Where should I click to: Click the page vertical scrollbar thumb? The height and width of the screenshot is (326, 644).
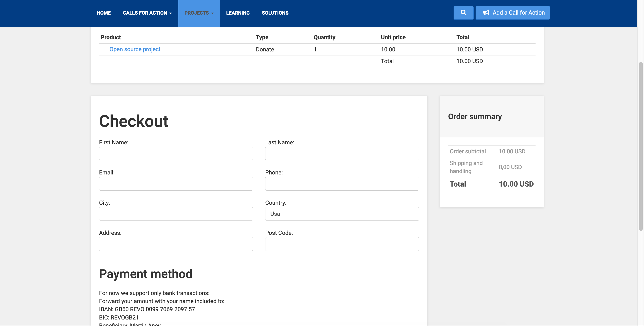[x=640, y=146]
